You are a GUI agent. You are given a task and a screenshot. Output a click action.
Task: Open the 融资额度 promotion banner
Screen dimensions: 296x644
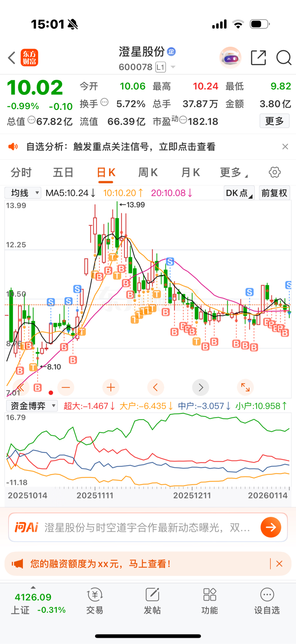(148, 564)
